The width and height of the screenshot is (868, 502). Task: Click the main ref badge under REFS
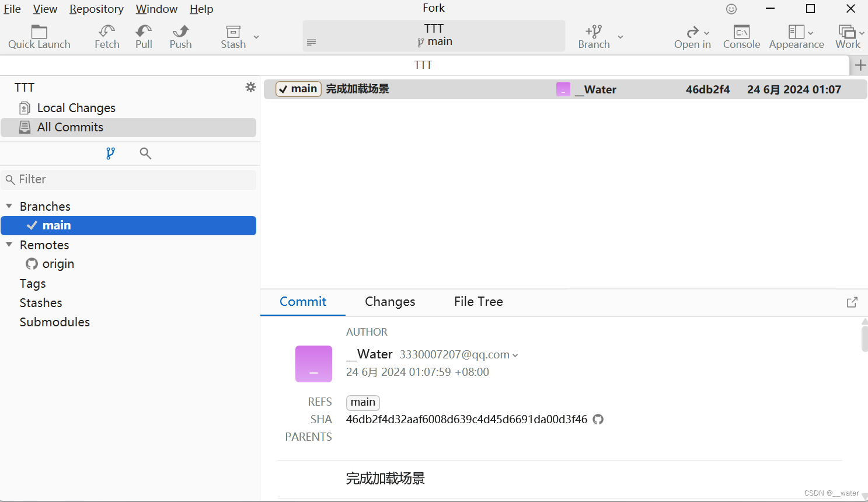[x=362, y=402]
